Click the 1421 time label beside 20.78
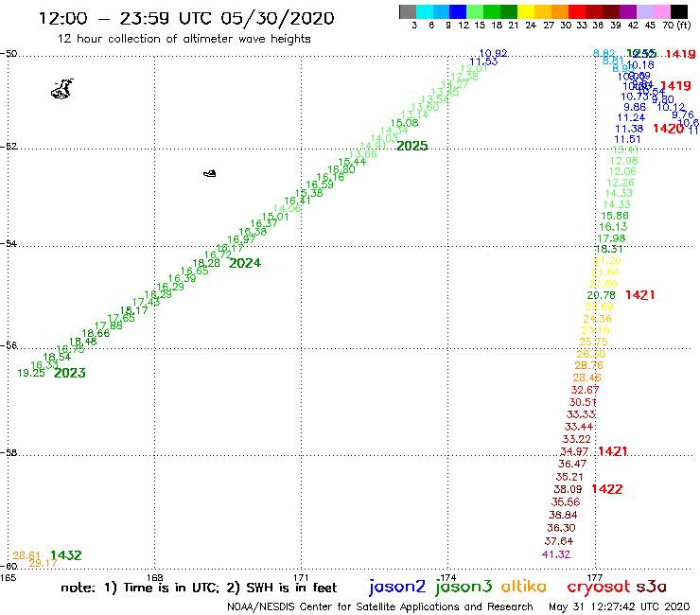The width and height of the screenshot is (700, 615). point(640,295)
